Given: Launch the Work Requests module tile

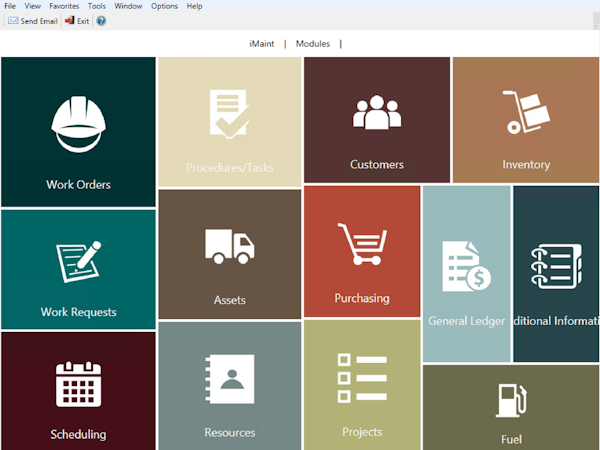Looking at the screenshot, I should tap(78, 270).
